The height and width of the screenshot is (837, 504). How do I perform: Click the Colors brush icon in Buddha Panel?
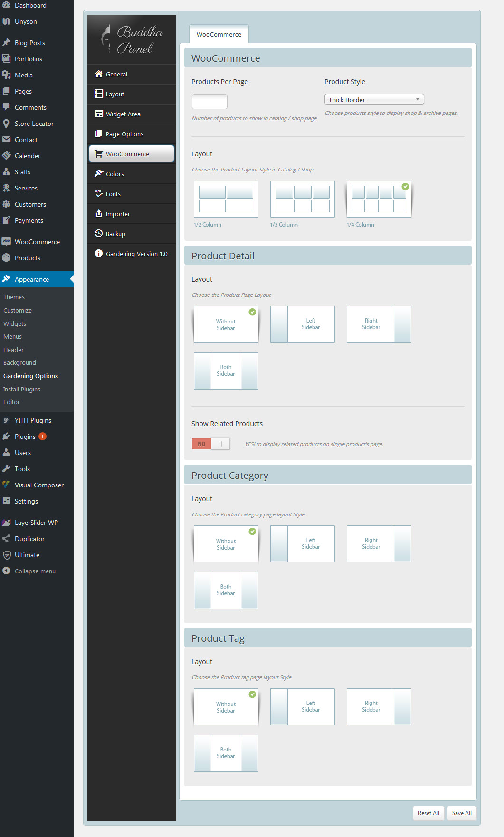pos(99,173)
